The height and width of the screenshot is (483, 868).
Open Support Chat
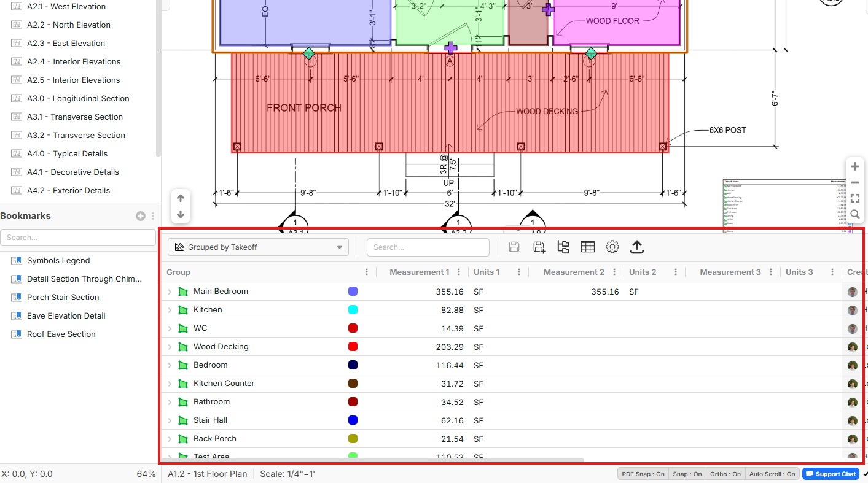tap(831, 474)
